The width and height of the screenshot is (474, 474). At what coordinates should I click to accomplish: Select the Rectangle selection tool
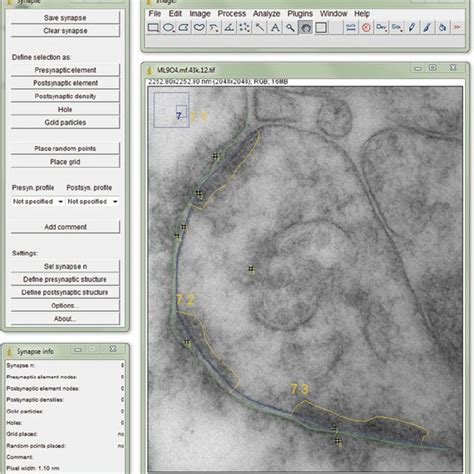point(153,28)
